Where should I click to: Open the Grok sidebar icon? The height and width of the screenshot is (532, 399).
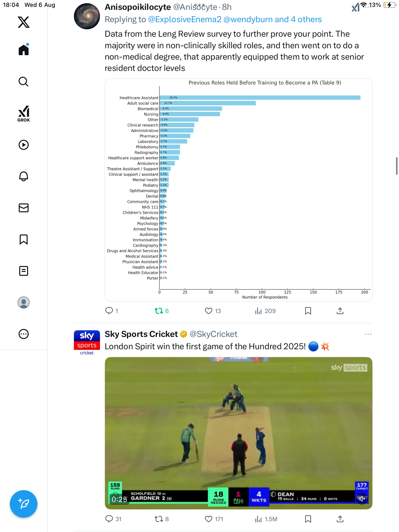[24, 114]
